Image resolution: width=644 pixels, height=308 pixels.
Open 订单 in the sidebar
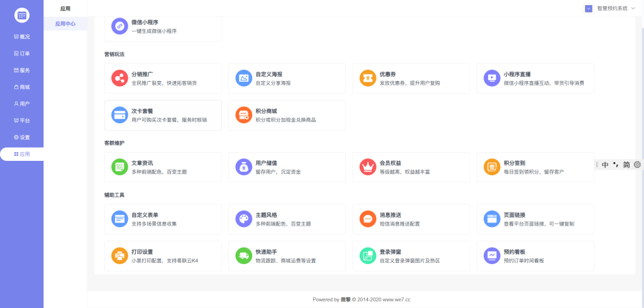22,53
